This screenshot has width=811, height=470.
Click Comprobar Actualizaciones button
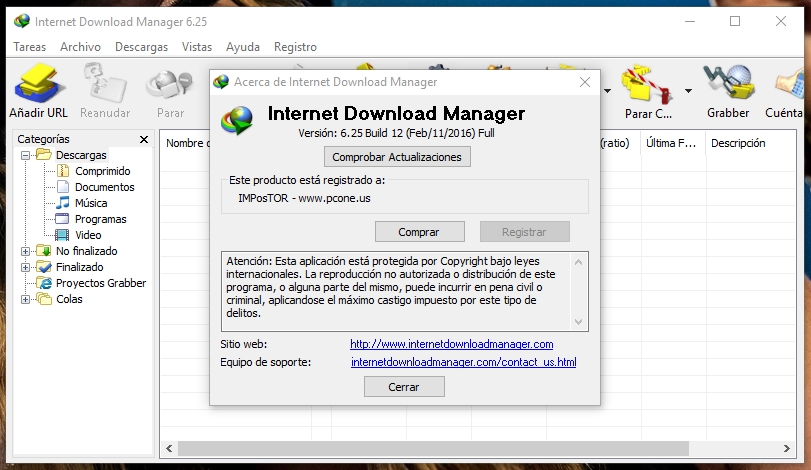(x=397, y=157)
